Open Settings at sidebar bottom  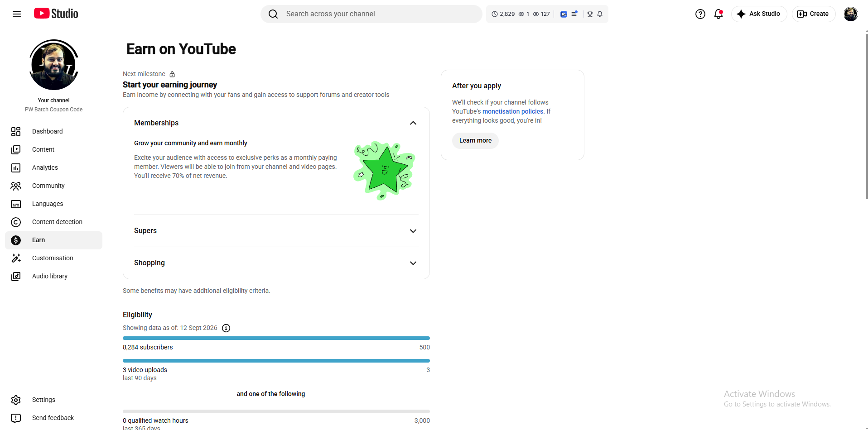pyautogui.click(x=53, y=400)
